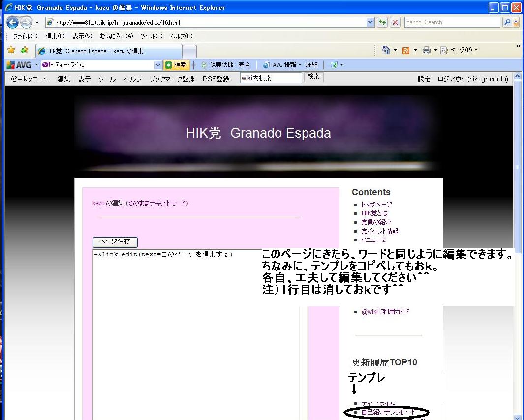Open the お気に入り(A) menu

tap(116, 36)
